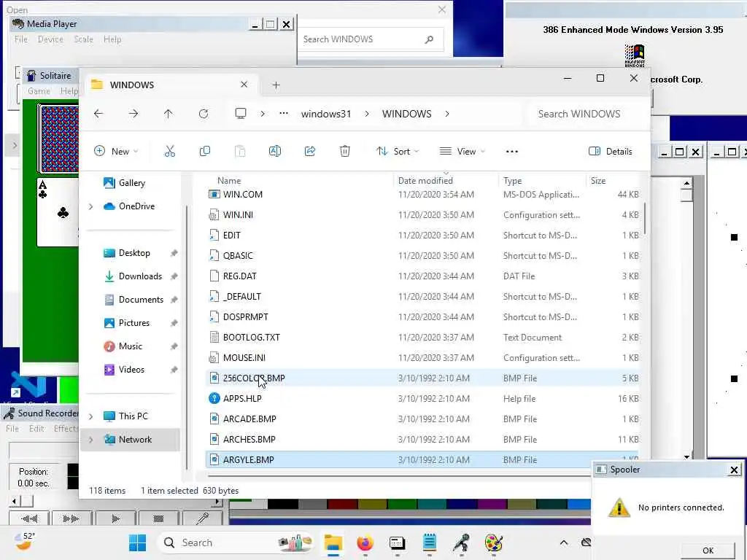Click the Cut scissors icon in Explorer toolbar
The image size is (747, 560).
(169, 152)
